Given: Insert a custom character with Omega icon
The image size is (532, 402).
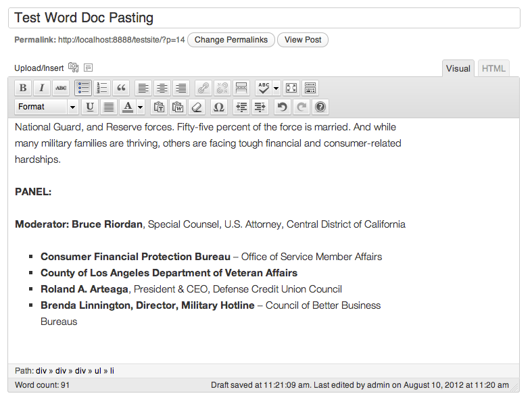Looking at the screenshot, I should click(219, 107).
